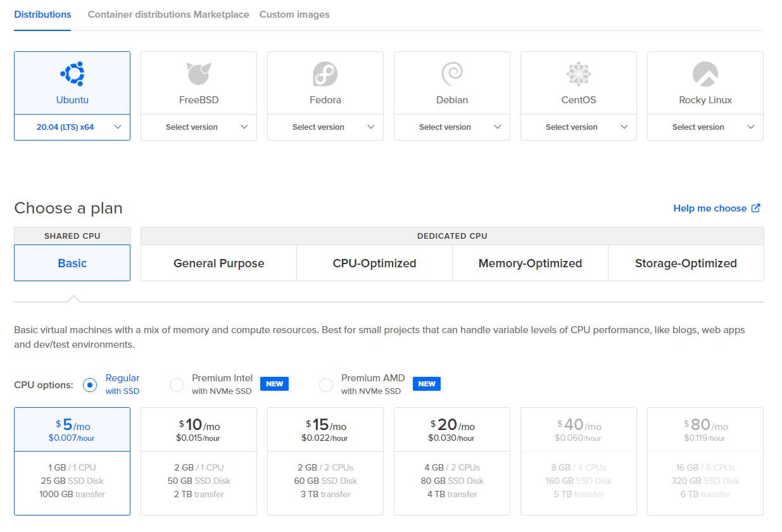Click the $0.007/hour price text
782x532 pixels.
(x=72, y=438)
